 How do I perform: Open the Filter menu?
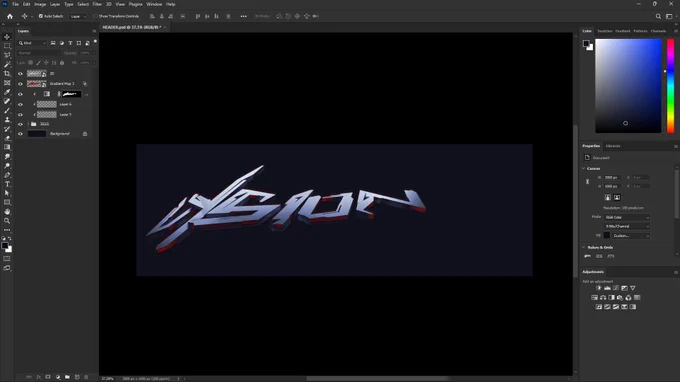click(x=97, y=4)
